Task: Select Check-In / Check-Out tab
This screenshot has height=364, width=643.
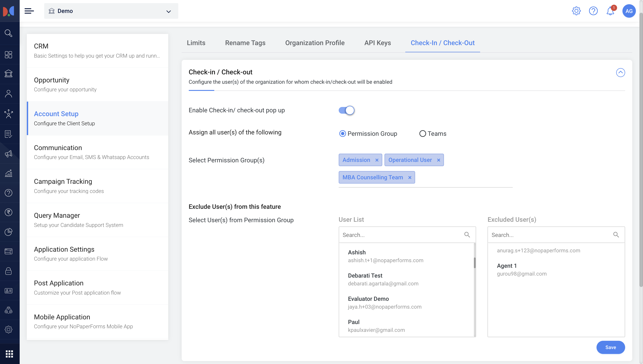Action: pos(442,43)
